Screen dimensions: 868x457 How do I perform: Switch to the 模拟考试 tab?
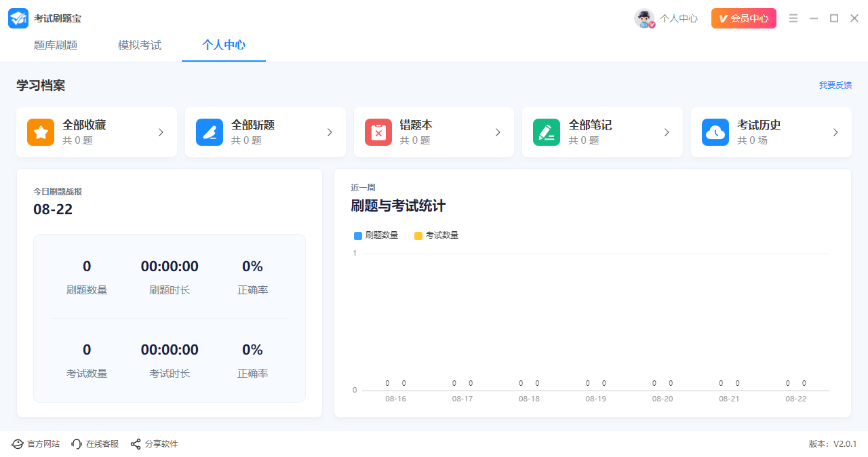[x=140, y=45]
